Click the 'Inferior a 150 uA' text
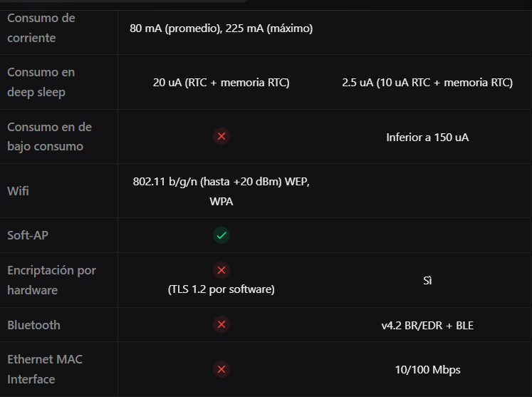The width and height of the screenshot is (532, 397). pyautogui.click(x=427, y=137)
